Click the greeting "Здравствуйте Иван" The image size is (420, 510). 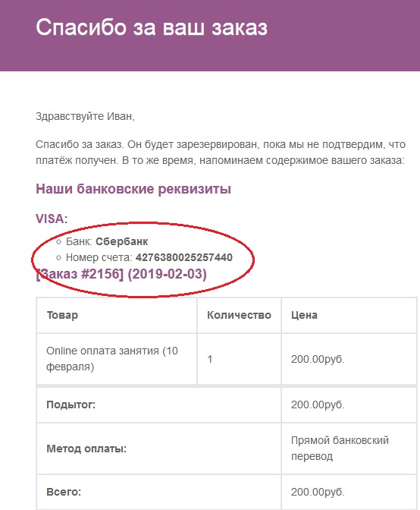[x=84, y=116]
